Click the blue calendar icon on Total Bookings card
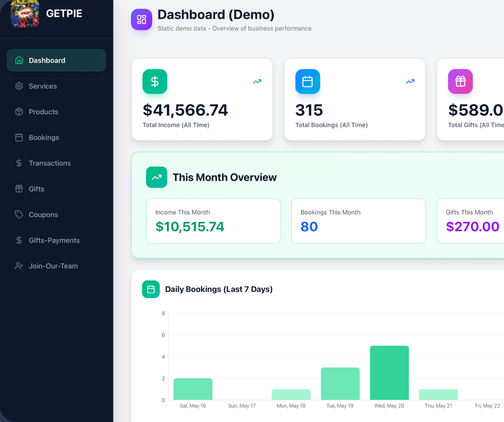The width and height of the screenshot is (504, 422). (308, 81)
